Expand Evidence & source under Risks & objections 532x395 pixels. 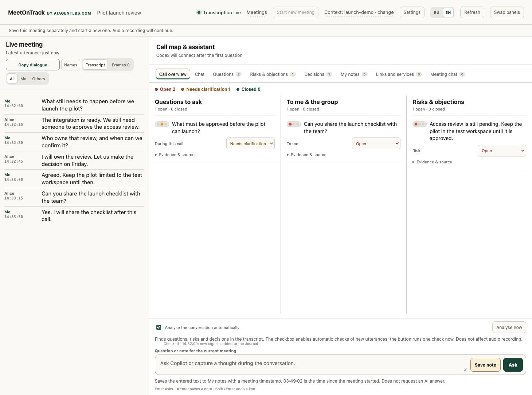tap(432, 162)
